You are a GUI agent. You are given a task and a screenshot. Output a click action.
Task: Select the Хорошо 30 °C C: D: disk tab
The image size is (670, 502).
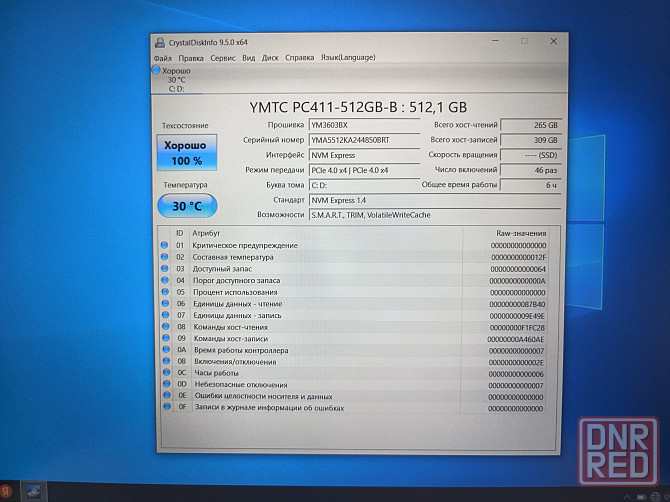176,80
